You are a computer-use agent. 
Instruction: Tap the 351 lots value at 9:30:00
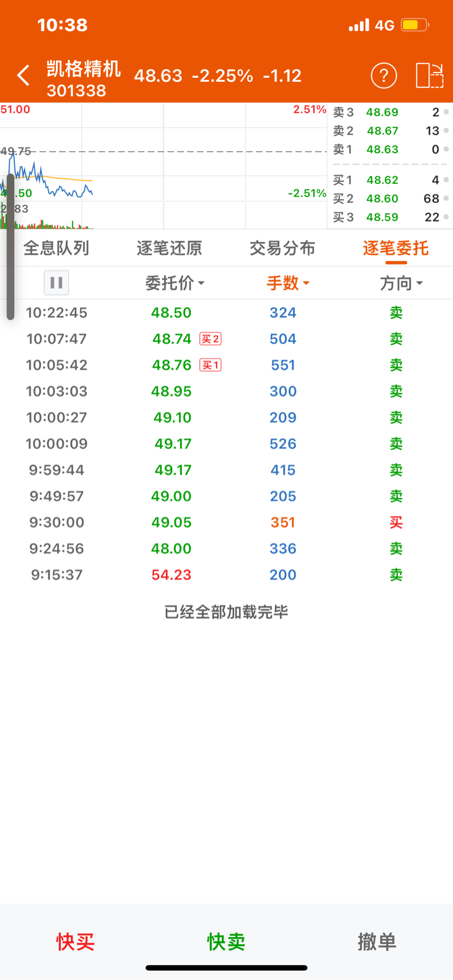click(283, 522)
